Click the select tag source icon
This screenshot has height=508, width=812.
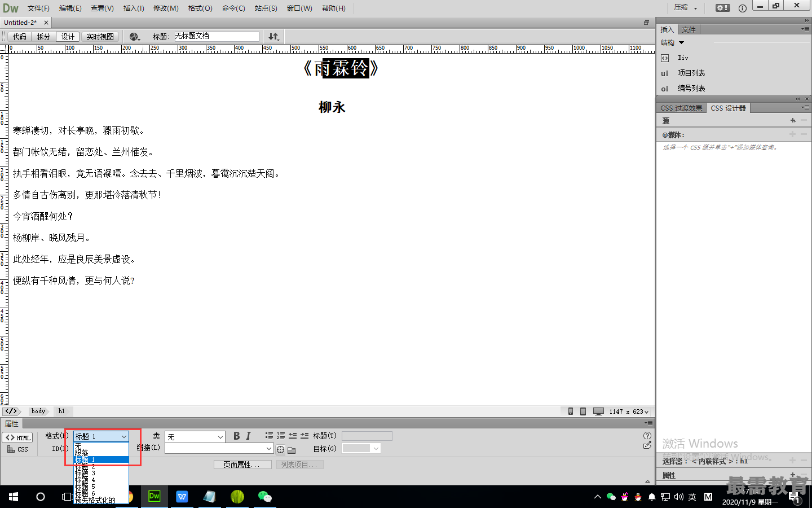[11, 411]
